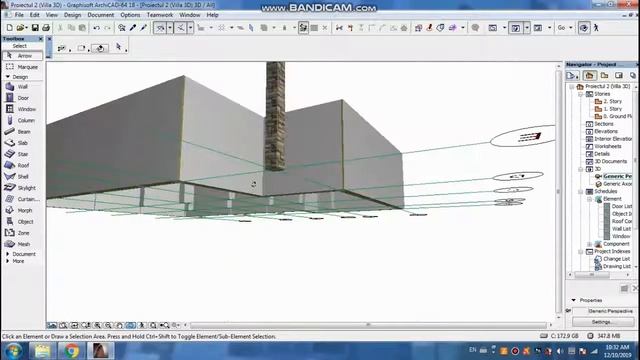Click the Undo arrow icon
Image resolution: width=640 pixels, height=360 pixels.
(97, 28)
